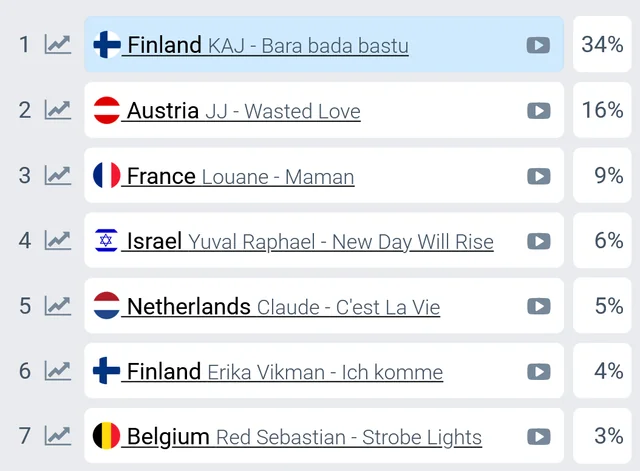Image resolution: width=640 pixels, height=471 pixels.
Task: Open trend graph icon for rank 6
Action: point(58,371)
